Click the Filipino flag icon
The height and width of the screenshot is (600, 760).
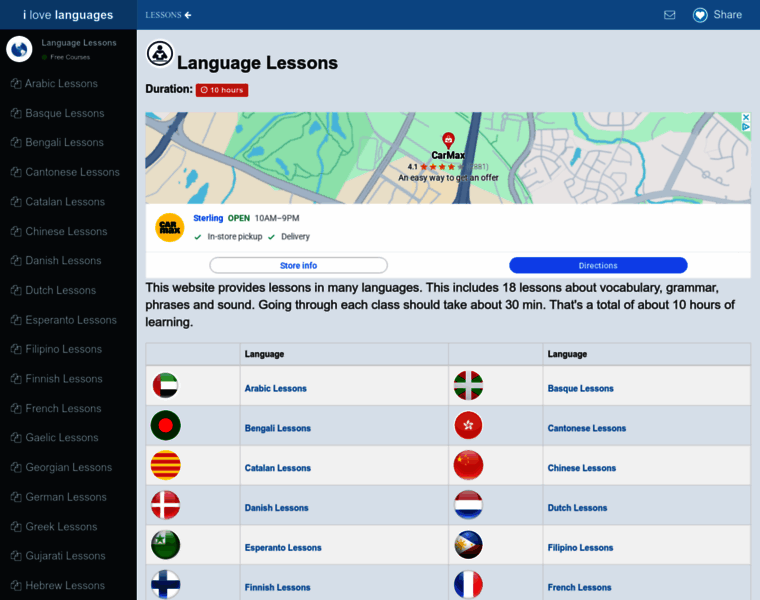point(468,544)
